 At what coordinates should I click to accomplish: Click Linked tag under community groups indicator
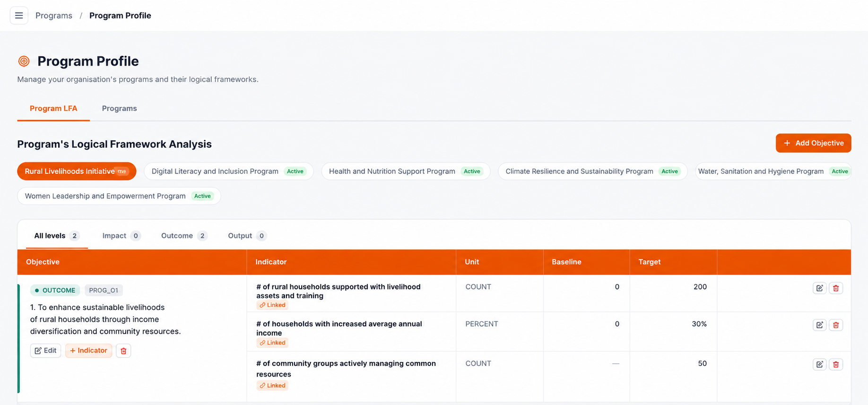(x=272, y=386)
